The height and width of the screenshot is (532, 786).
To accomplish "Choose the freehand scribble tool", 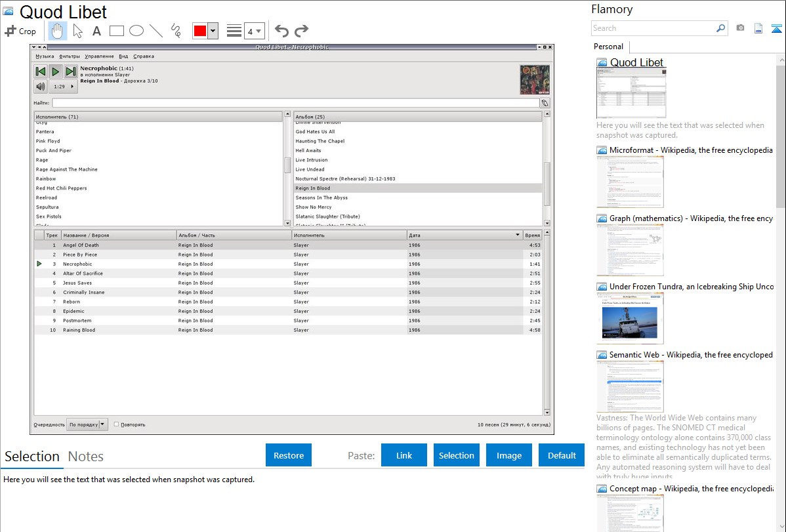I will coord(176,31).
